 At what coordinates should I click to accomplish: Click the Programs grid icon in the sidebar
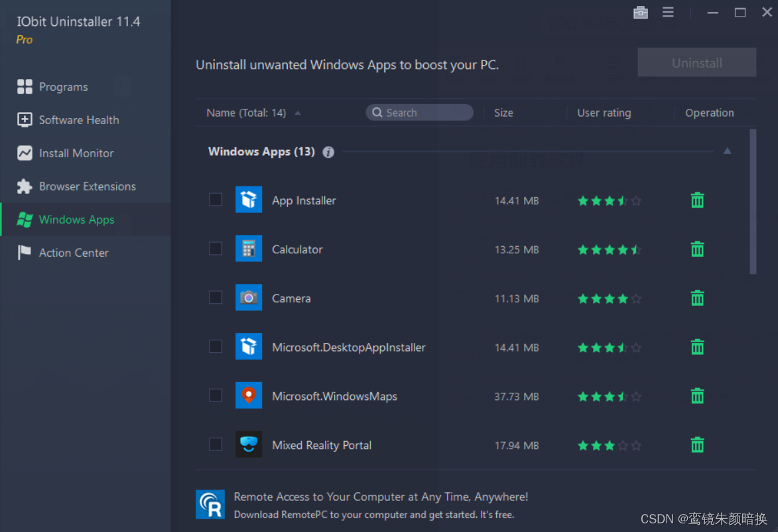pyautogui.click(x=25, y=86)
